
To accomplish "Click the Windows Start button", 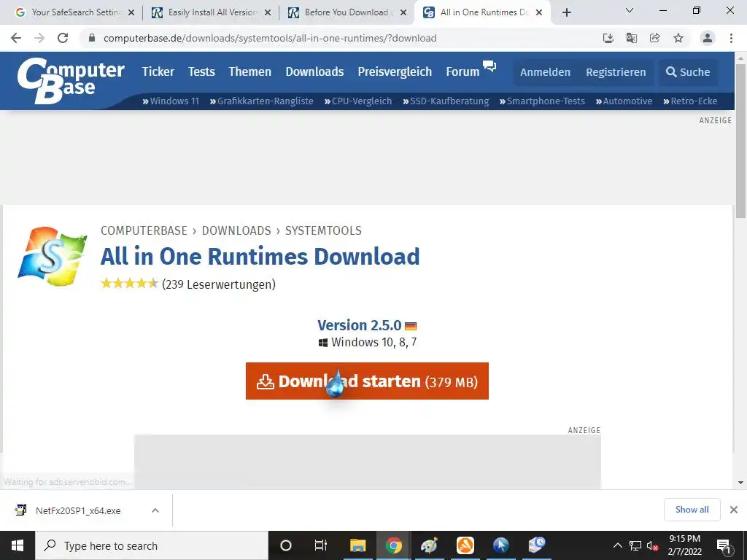I will click(18, 545).
